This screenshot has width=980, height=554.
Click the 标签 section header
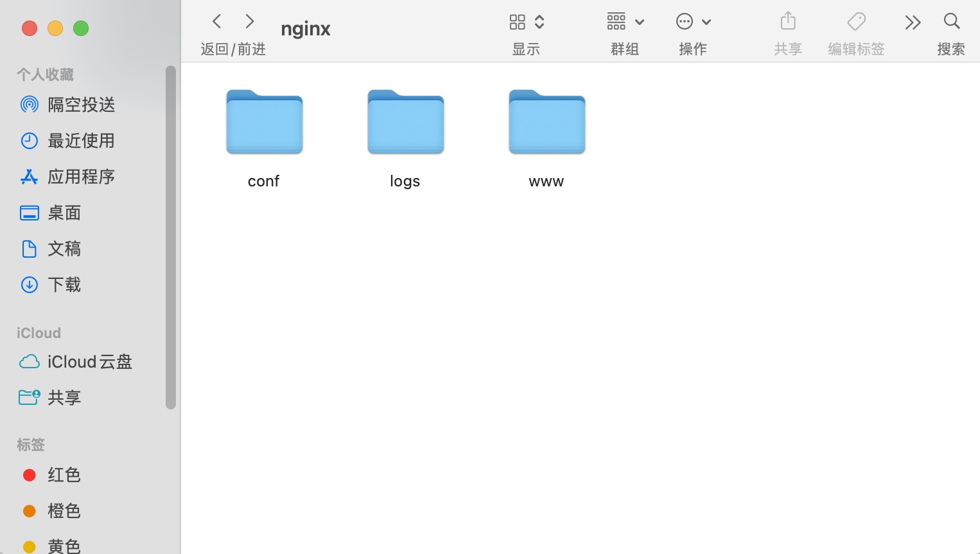click(31, 445)
